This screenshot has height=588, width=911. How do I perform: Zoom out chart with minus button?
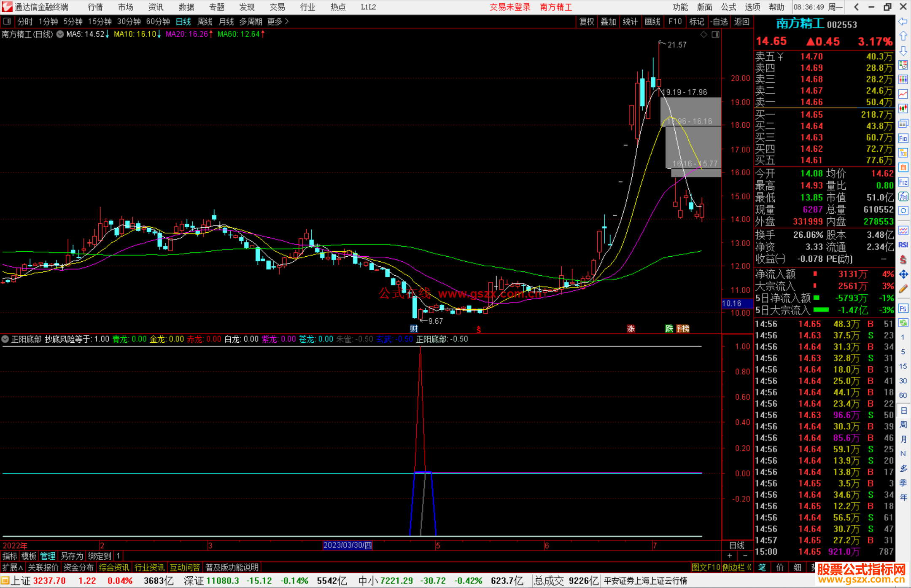coord(745,556)
